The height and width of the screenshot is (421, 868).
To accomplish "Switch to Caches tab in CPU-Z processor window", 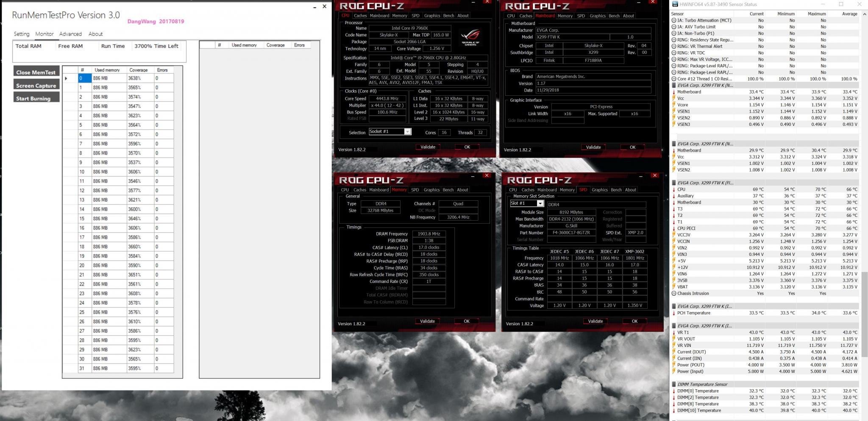I will pyautogui.click(x=360, y=16).
